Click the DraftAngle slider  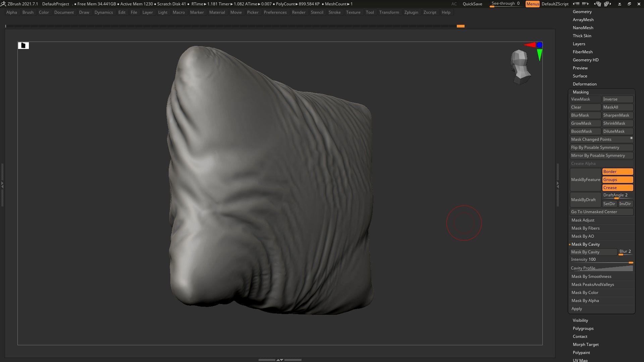coord(618,196)
